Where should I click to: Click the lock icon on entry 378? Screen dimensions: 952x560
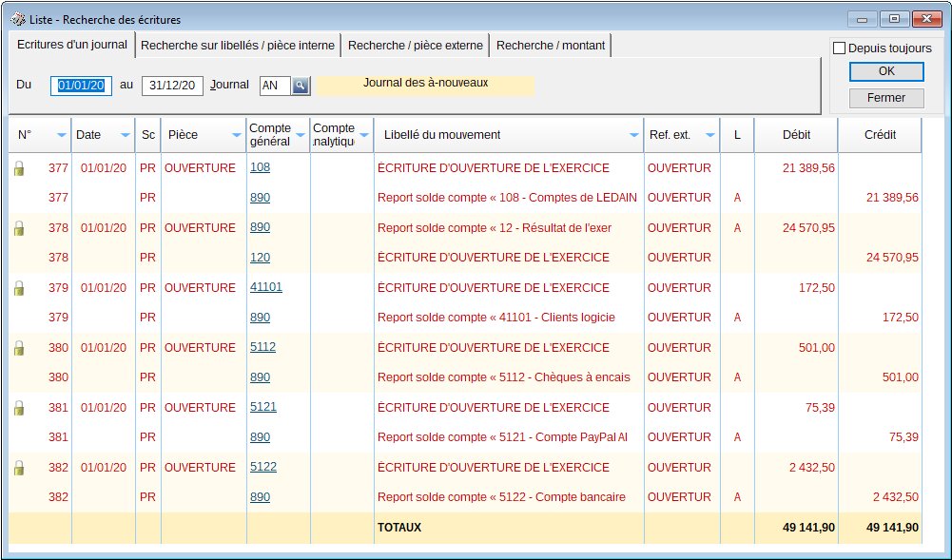[19, 228]
